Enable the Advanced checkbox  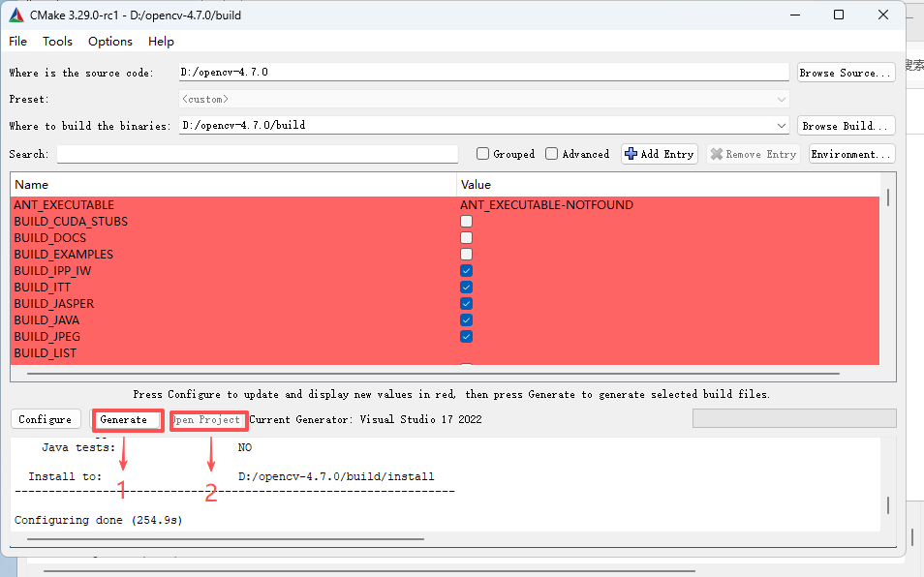(x=551, y=154)
